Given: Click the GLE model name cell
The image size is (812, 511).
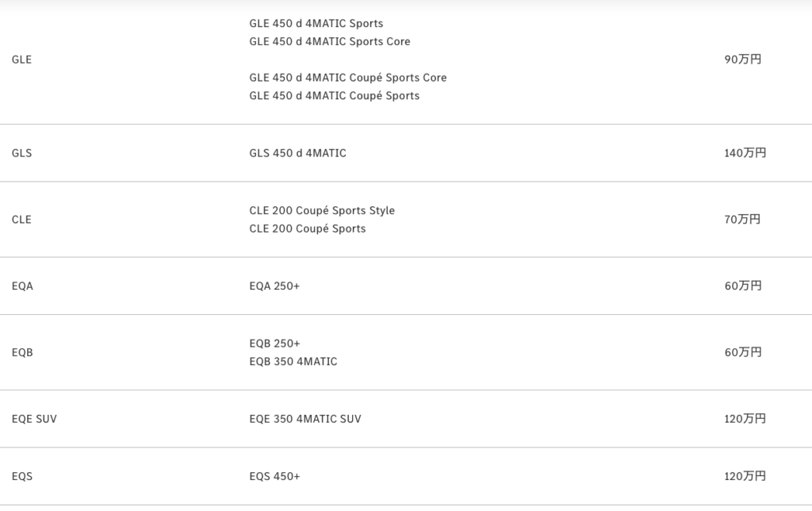Looking at the screenshot, I should pyautogui.click(x=22, y=60).
